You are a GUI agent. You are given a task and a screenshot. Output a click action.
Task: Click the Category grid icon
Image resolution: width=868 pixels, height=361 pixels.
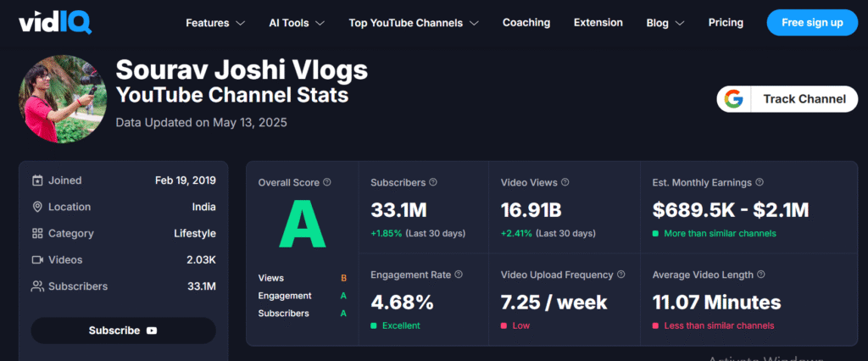coord(37,234)
